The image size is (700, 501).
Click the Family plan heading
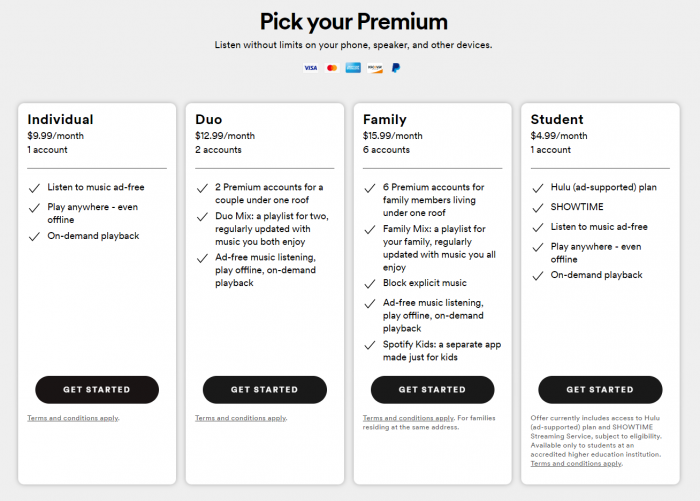click(x=385, y=120)
